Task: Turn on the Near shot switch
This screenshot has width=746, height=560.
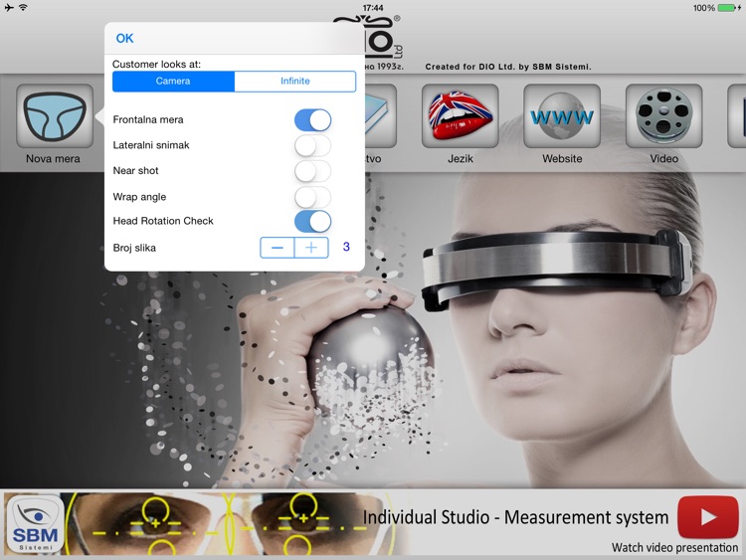Action: [x=312, y=171]
